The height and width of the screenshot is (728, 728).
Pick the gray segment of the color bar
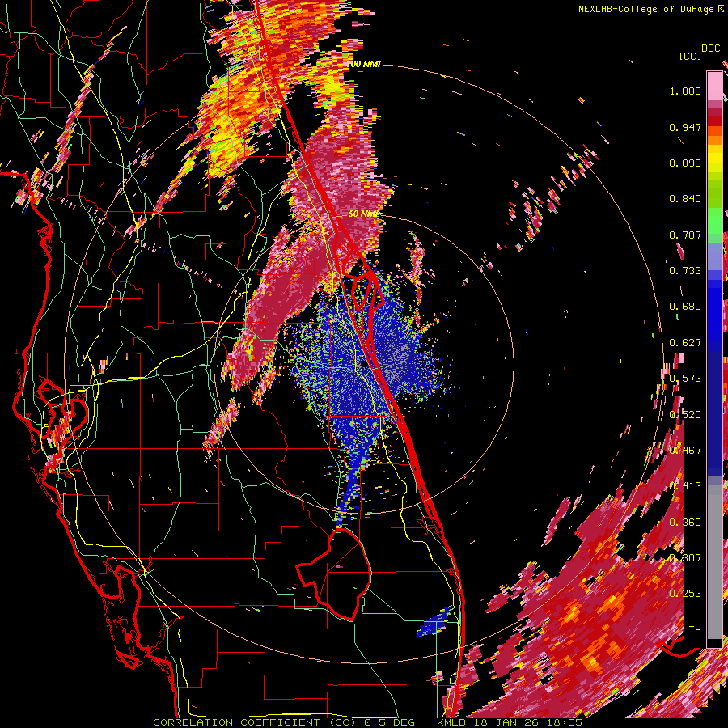[x=714, y=562]
